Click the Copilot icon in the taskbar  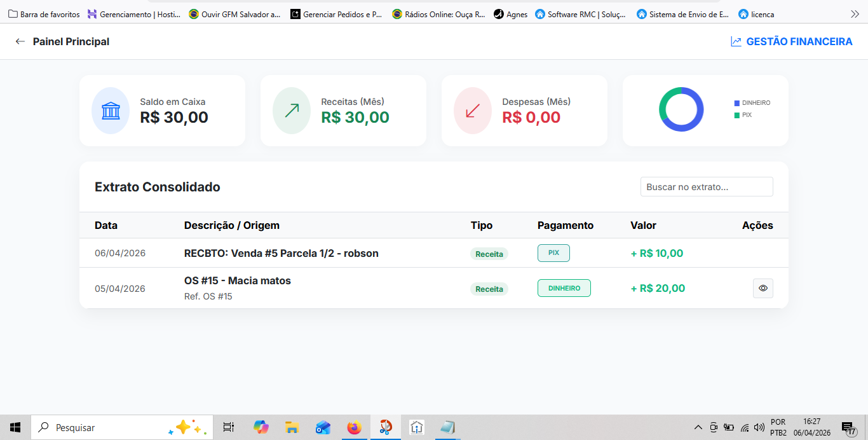261,427
